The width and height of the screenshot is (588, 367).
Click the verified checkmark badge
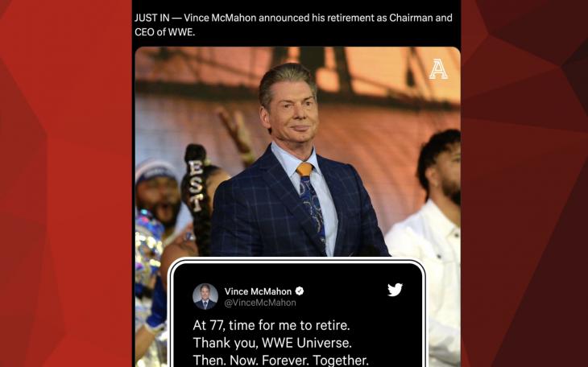tap(300, 291)
